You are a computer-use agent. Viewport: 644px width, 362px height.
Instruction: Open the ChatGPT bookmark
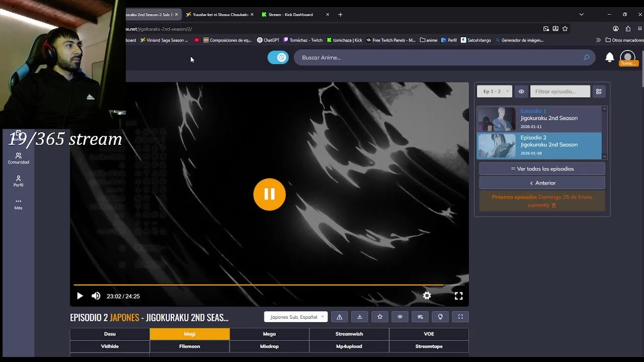click(x=268, y=40)
